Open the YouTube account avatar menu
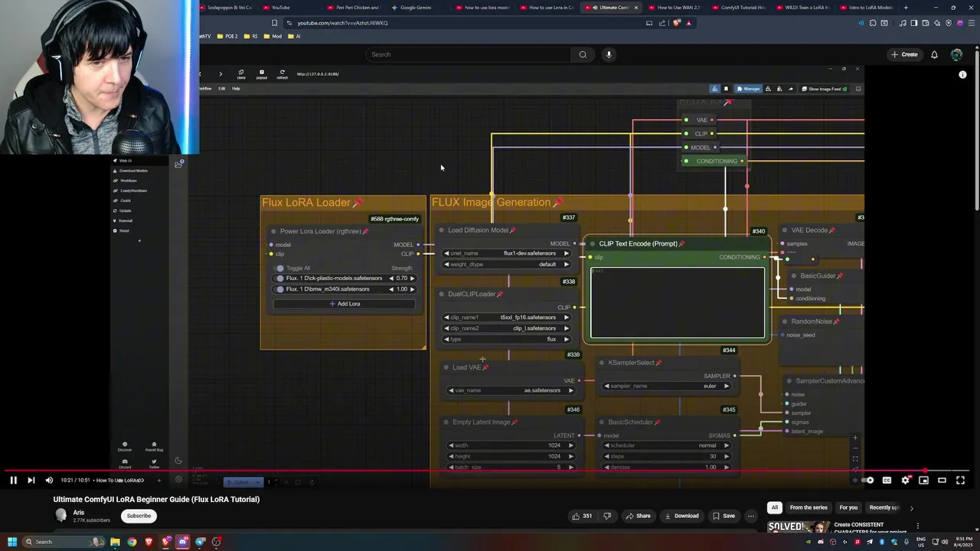The height and width of the screenshot is (551, 980). [x=956, y=54]
